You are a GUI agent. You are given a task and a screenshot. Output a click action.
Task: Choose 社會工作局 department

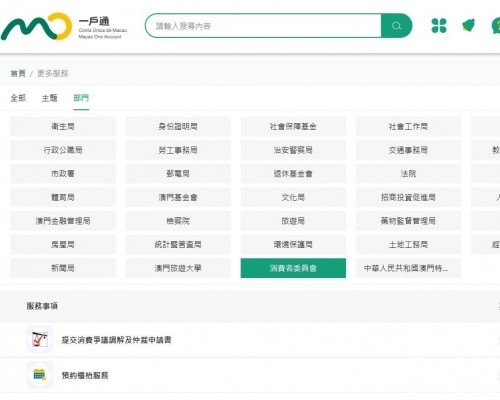pyautogui.click(x=408, y=126)
